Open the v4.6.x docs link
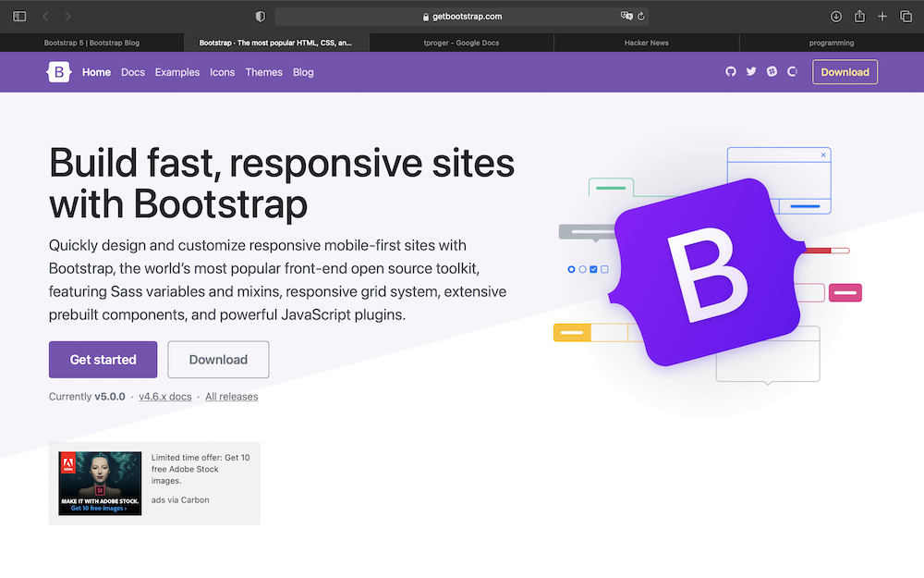 click(165, 397)
